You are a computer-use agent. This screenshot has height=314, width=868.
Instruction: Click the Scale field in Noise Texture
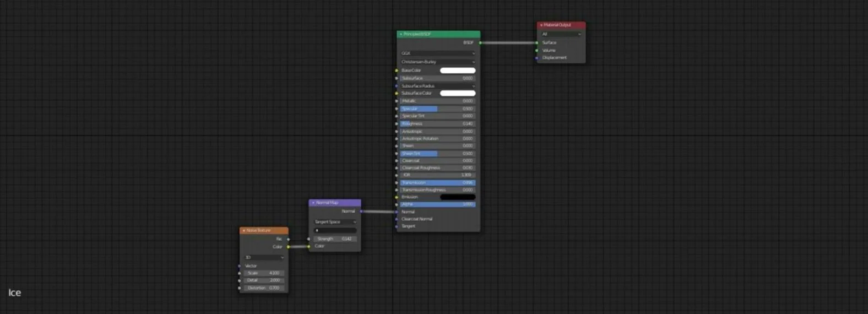click(x=264, y=273)
